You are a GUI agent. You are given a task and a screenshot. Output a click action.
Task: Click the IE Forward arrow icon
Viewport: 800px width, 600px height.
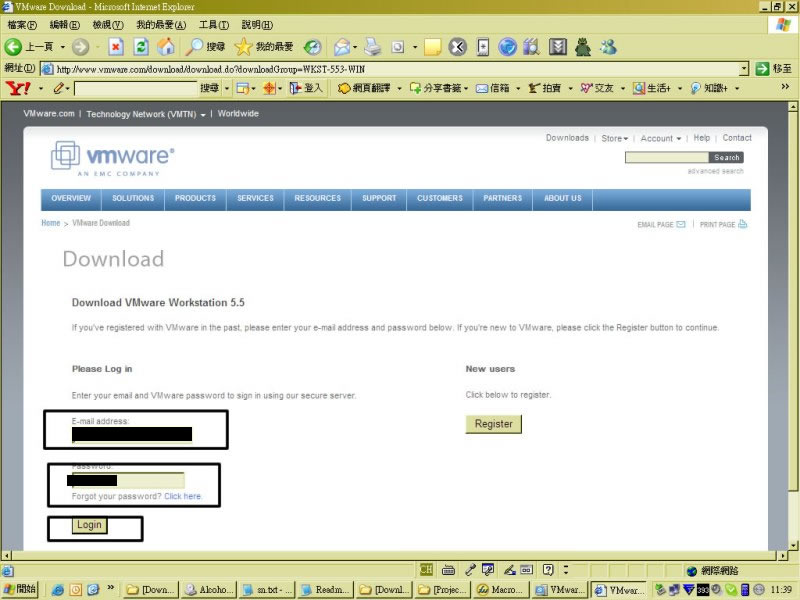(x=80, y=47)
